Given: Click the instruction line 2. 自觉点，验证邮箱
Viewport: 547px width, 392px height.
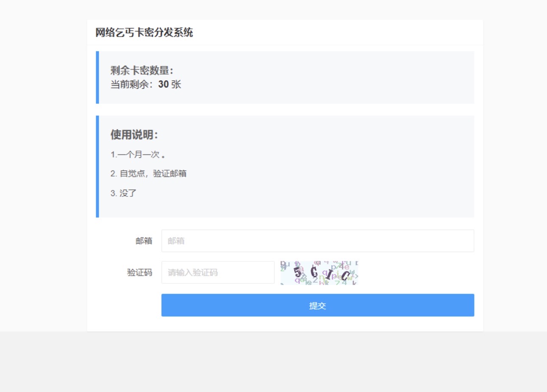Looking at the screenshot, I should coord(148,174).
